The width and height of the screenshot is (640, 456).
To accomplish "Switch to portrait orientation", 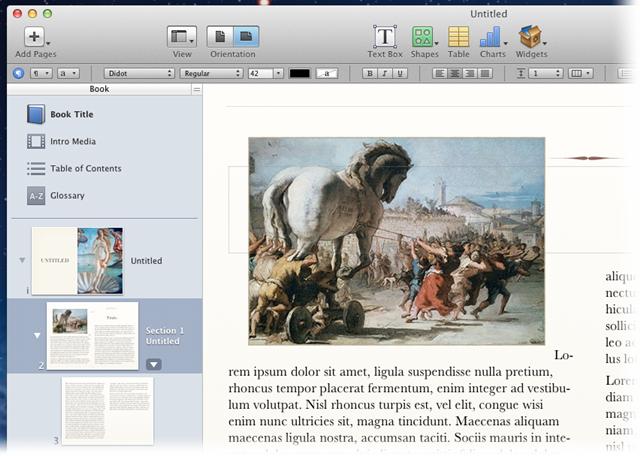I will 220,37.
